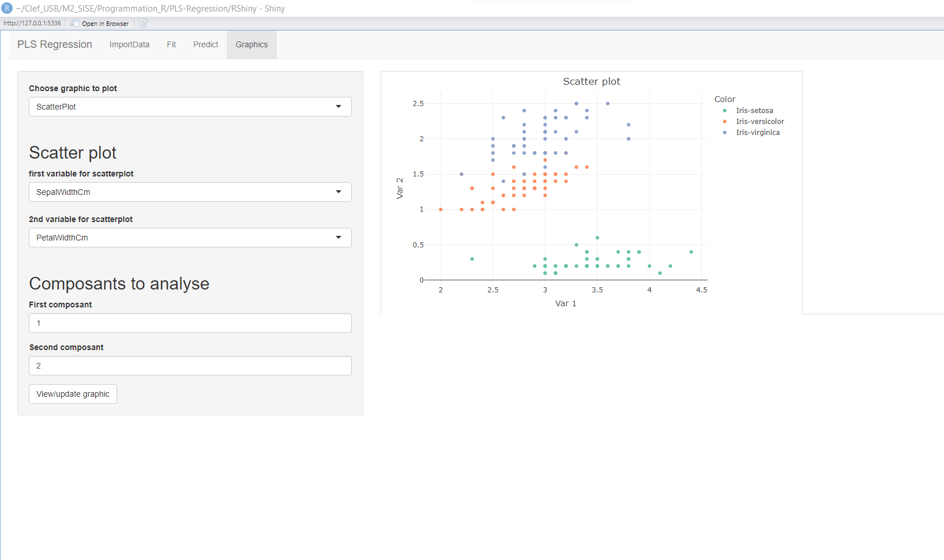Click the Iris-setosa green color swatch
944x560 pixels.
coord(724,110)
